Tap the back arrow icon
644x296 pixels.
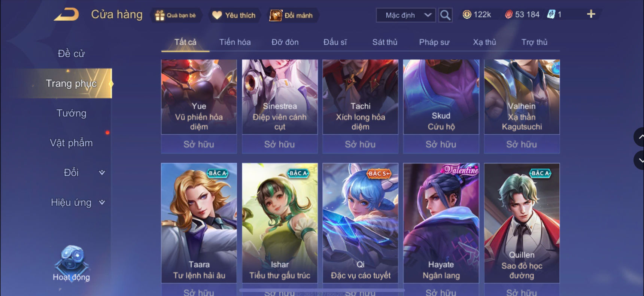tap(67, 15)
